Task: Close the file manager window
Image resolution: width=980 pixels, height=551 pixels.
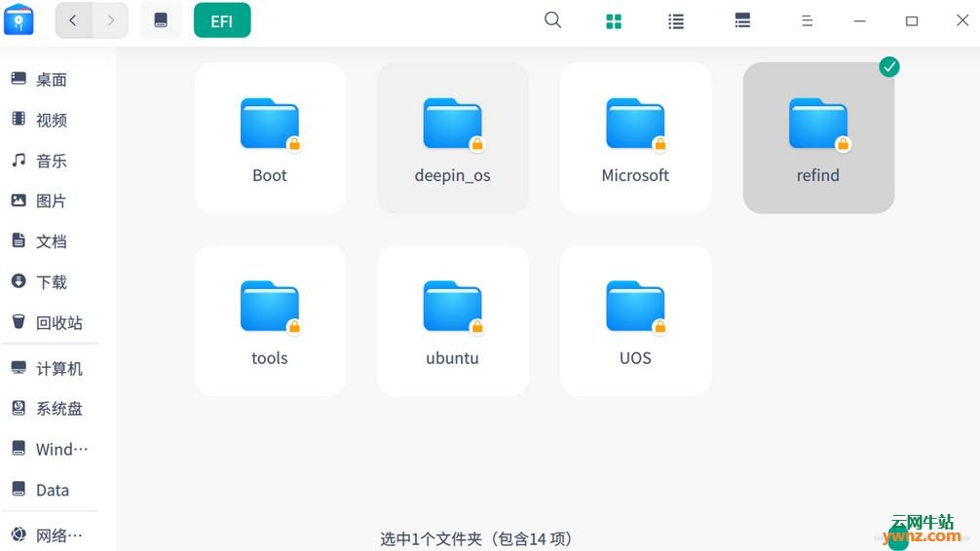Action: pos(962,20)
